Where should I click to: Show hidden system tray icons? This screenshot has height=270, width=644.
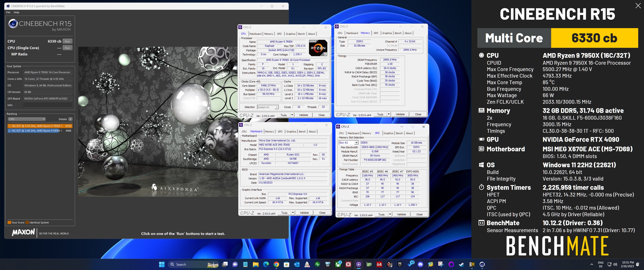coord(592,264)
